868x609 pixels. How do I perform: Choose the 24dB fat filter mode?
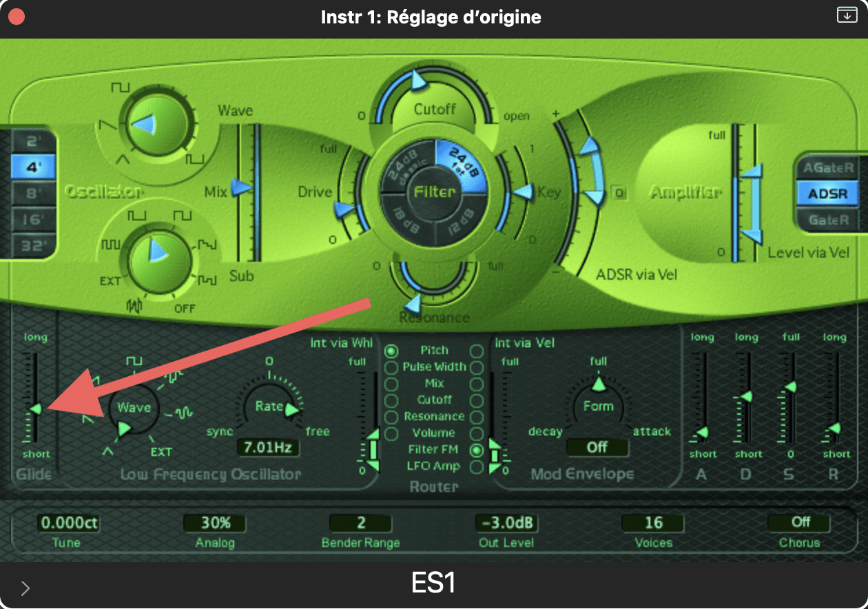coord(461,164)
